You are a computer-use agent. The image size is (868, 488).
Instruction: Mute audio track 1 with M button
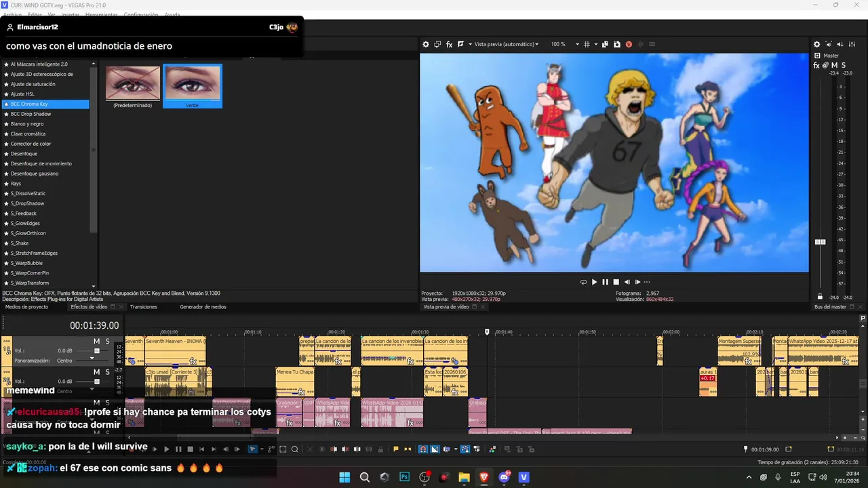[x=96, y=341]
